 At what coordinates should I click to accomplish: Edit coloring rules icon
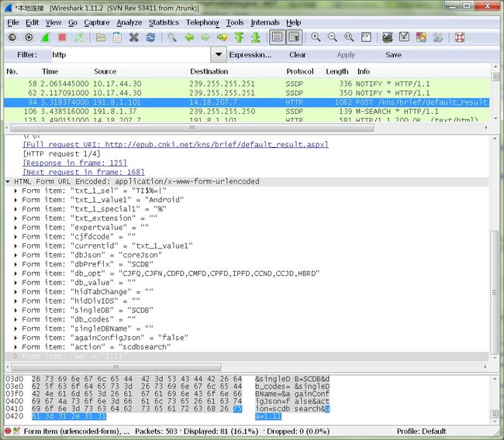pos(421,38)
